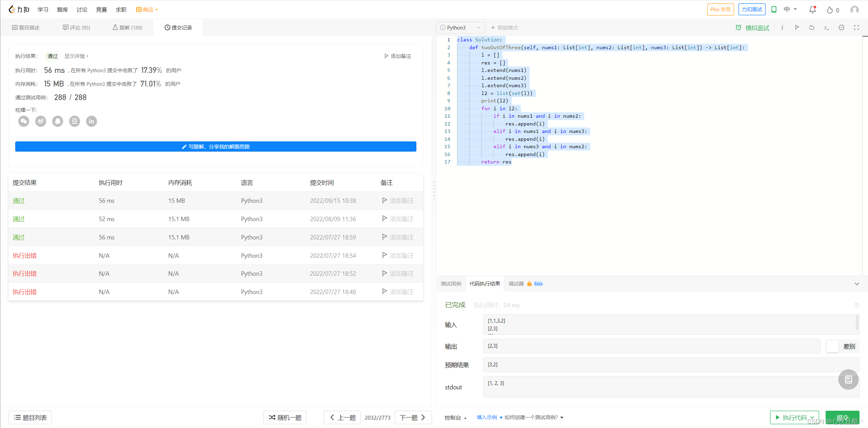Viewport: 868px width, 428px height.
Task: Open editor settings gear icon
Action: (x=841, y=27)
